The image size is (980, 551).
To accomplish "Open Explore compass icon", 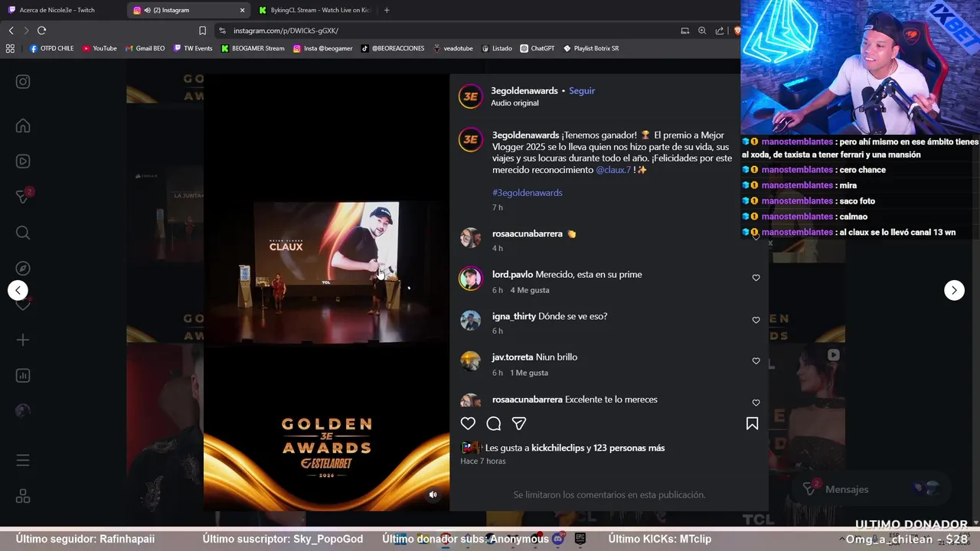I will (x=23, y=269).
